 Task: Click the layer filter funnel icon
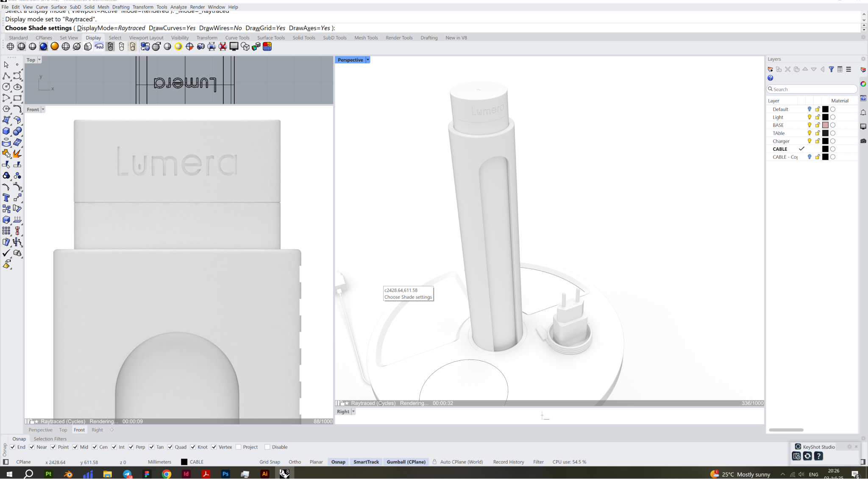coord(831,69)
